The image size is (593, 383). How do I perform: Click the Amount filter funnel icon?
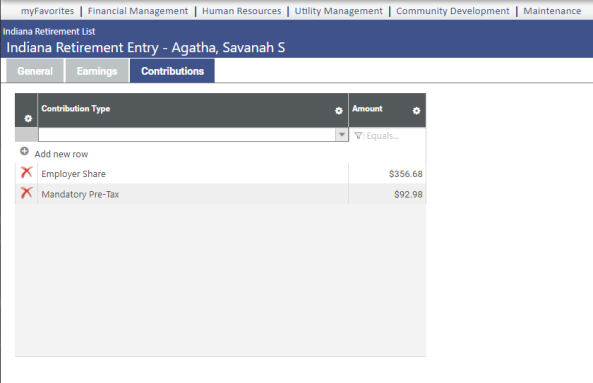pyautogui.click(x=358, y=135)
